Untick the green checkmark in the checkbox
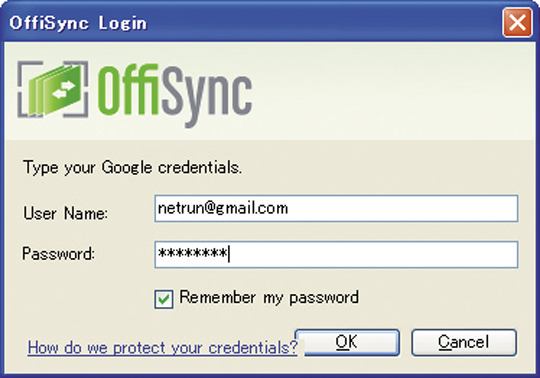Viewport: 540px width, 378px height. pos(164,298)
